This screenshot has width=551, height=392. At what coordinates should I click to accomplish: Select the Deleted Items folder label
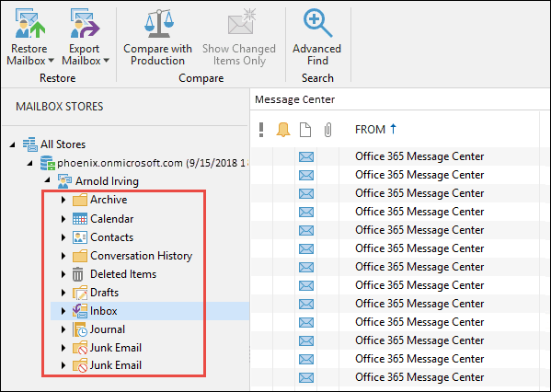[x=123, y=274]
